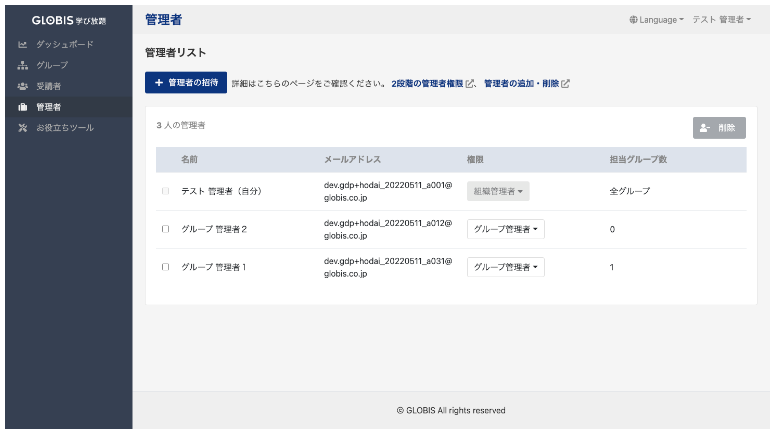Click the 受講者 people icon in sidebar

click(22, 86)
